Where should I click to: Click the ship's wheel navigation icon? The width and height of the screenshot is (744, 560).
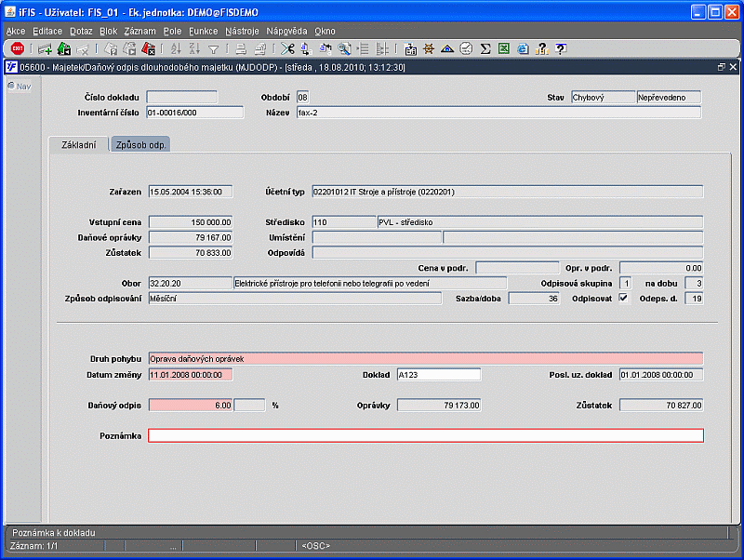click(x=429, y=48)
